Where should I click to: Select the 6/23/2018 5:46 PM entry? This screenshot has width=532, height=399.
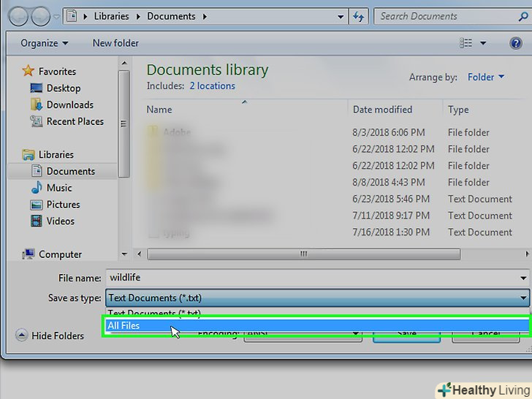coord(391,199)
